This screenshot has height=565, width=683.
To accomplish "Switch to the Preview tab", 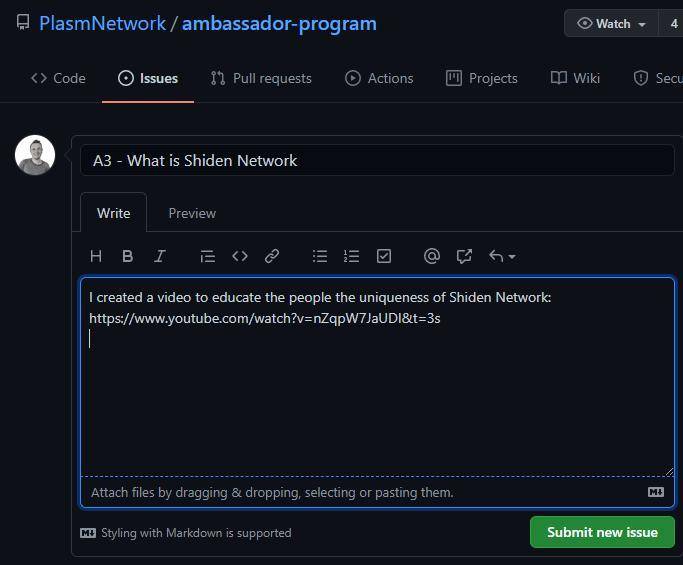I will 192,213.
